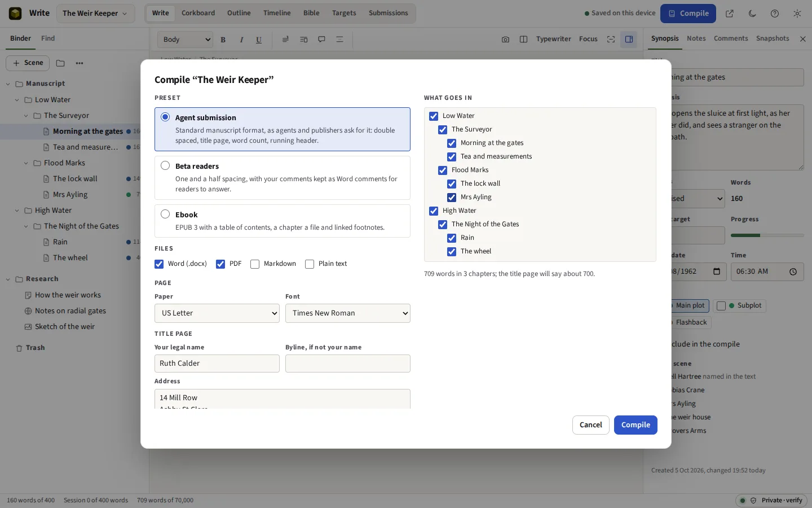Image resolution: width=812 pixels, height=508 pixels.
Task: Toggle underline formatting in the editor toolbar
Action: pyautogui.click(x=259, y=40)
